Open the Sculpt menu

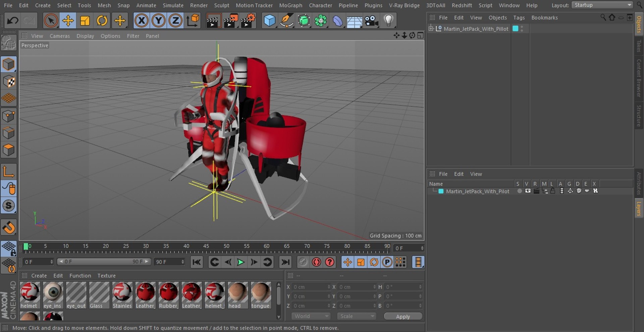(x=222, y=5)
